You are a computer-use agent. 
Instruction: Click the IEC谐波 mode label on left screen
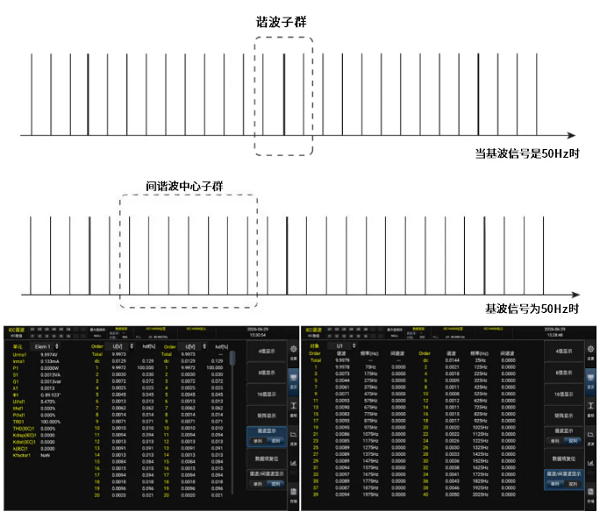click(x=17, y=330)
